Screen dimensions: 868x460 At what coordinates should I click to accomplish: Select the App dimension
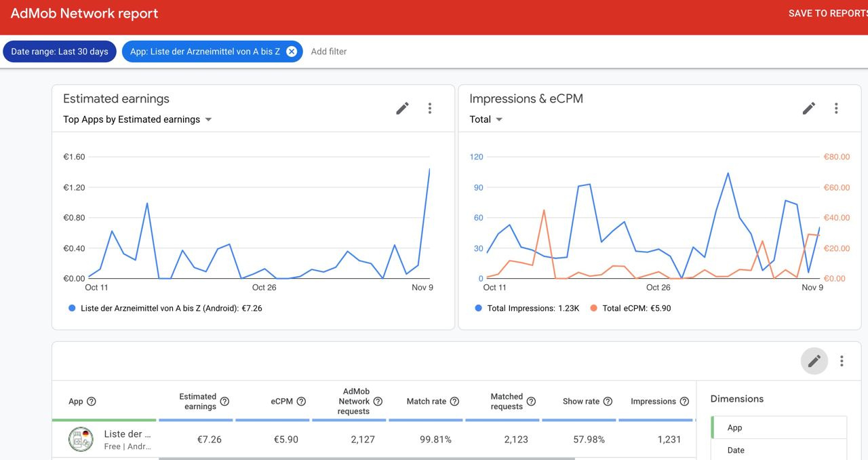pyautogui.click(x=779, y=428)
